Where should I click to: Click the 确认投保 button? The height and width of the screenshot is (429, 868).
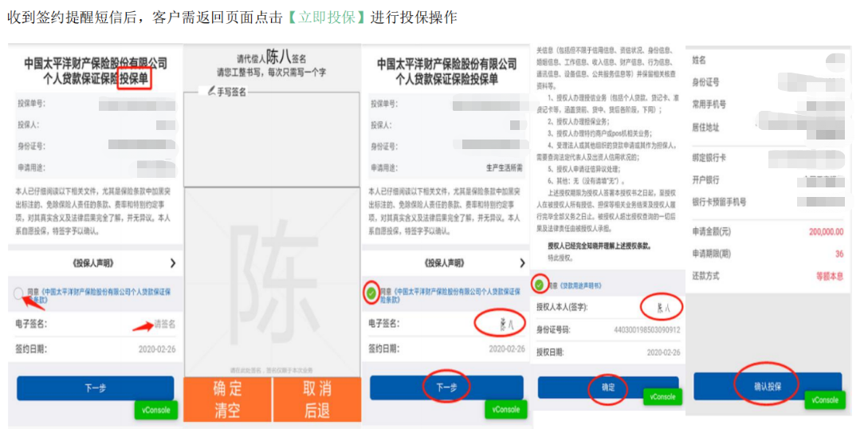[x=768, y=386]
